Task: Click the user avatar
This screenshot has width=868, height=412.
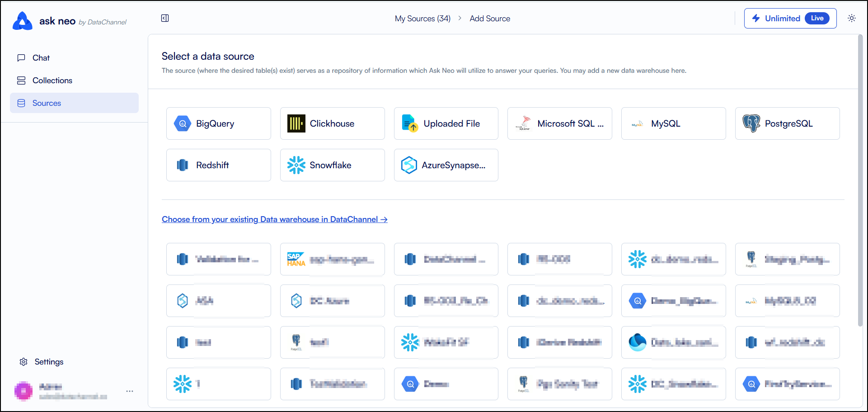Action: (23, 391)
